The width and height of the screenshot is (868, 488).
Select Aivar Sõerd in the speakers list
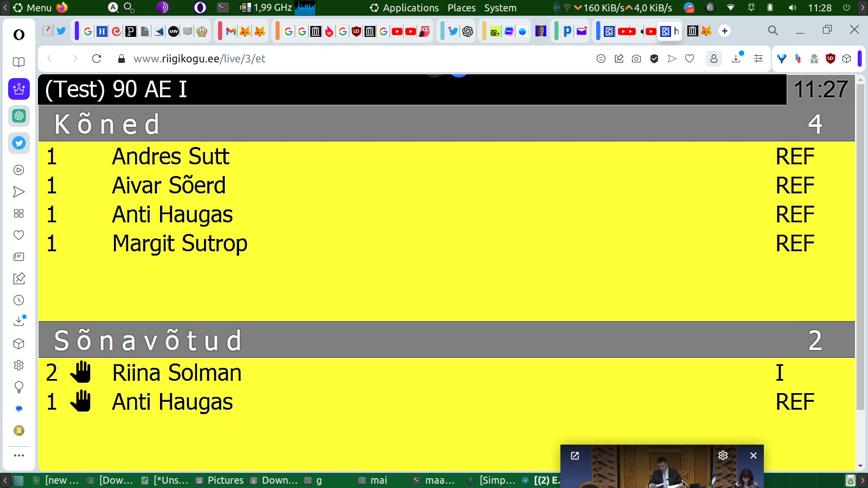[x=169, y=185]
